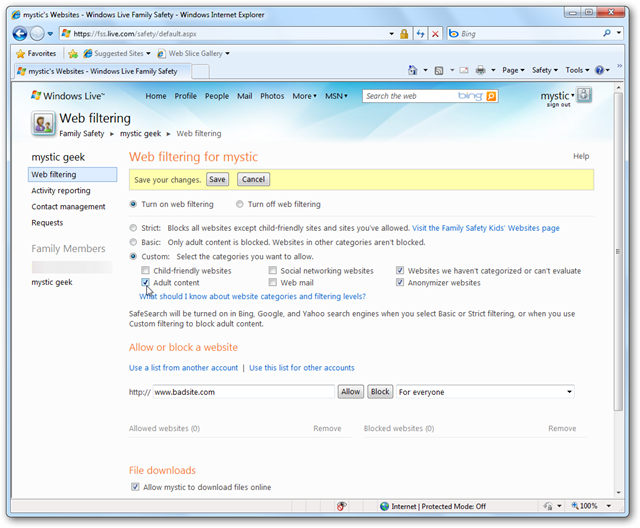Click the Bing search orange magnifier button

(491, 96)
